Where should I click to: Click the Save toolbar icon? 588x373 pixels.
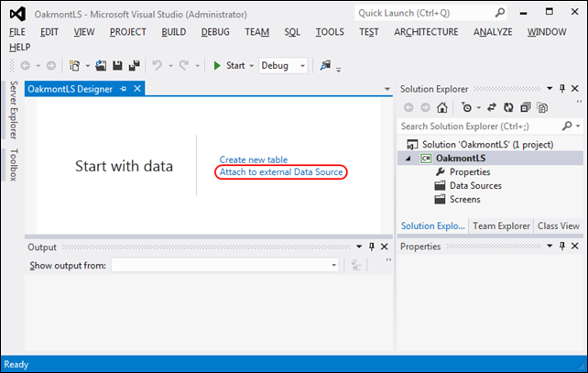click(117, 66)
